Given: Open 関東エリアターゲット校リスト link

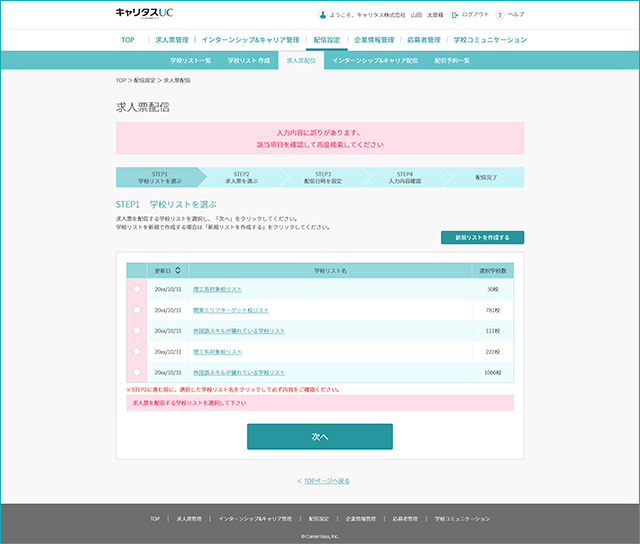Looking at the screenshot, I should [x=231, y=310].
